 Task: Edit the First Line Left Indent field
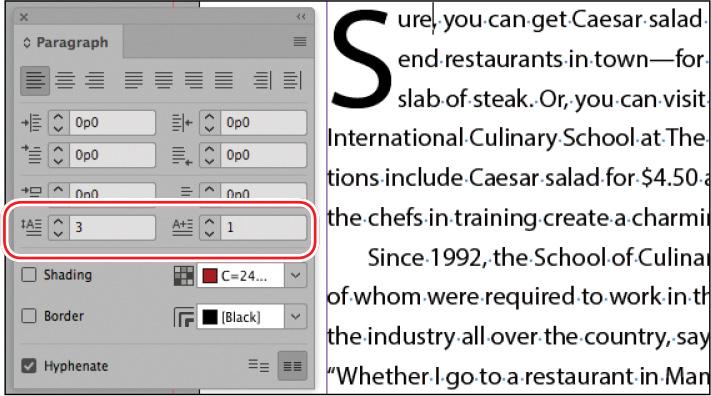pyautogui.click(x=112, y=155)
